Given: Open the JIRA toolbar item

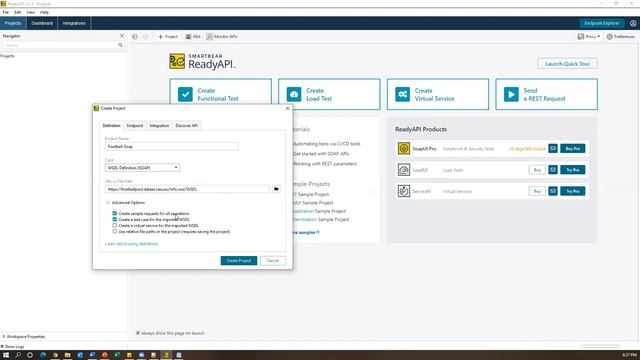Looking at the screenshot, I should point(193,37).
